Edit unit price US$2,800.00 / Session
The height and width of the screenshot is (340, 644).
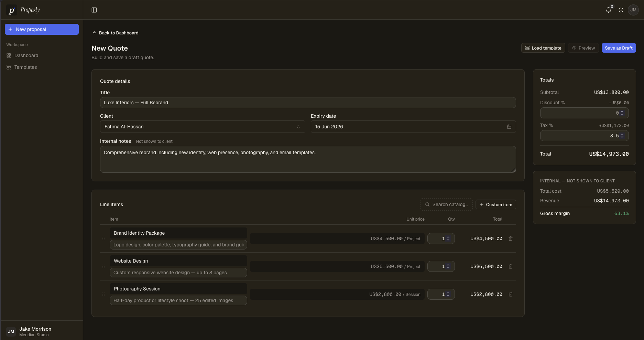(337, 294)
